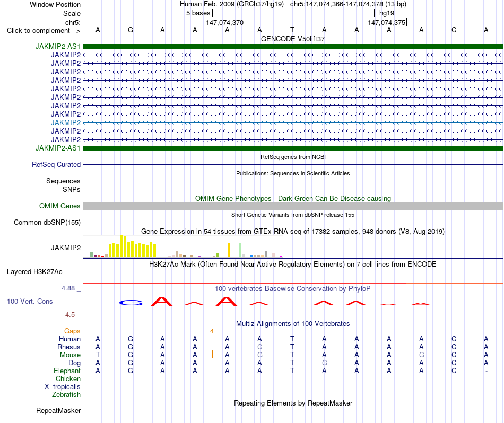Click the OMIM Genes track label
The height and width of the screenshot is (423, 504).
click(x=59, y=206)
